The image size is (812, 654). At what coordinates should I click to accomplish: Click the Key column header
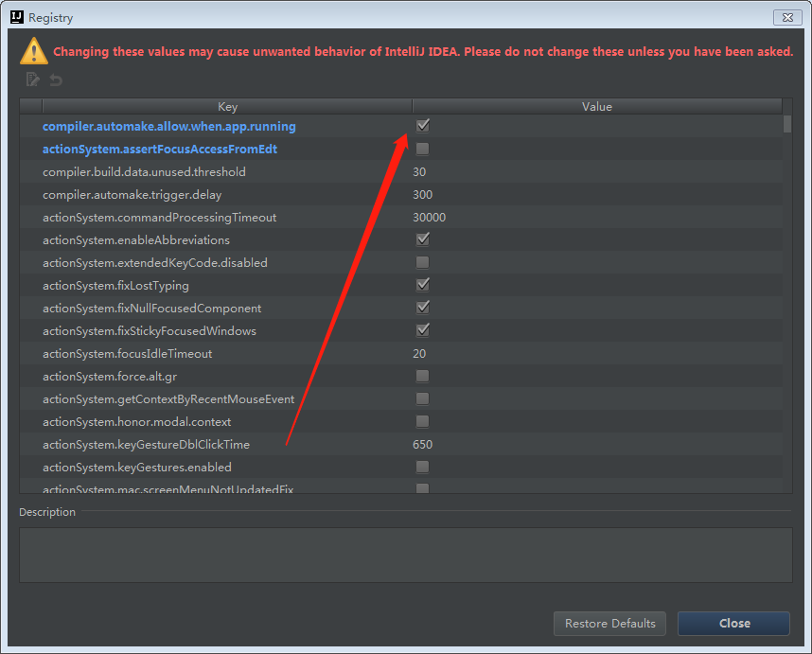click(x=227, y=107)
